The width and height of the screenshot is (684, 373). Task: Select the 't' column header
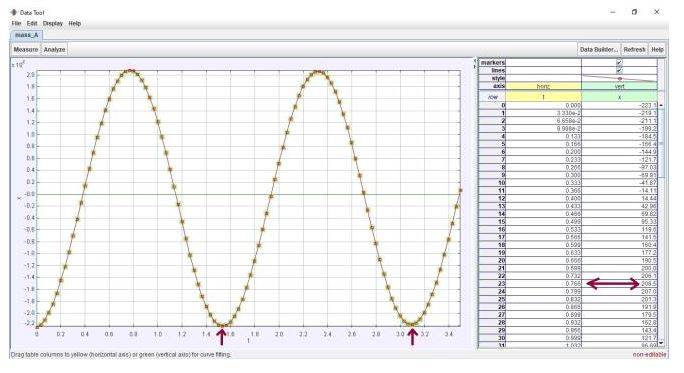pos(543,97)
